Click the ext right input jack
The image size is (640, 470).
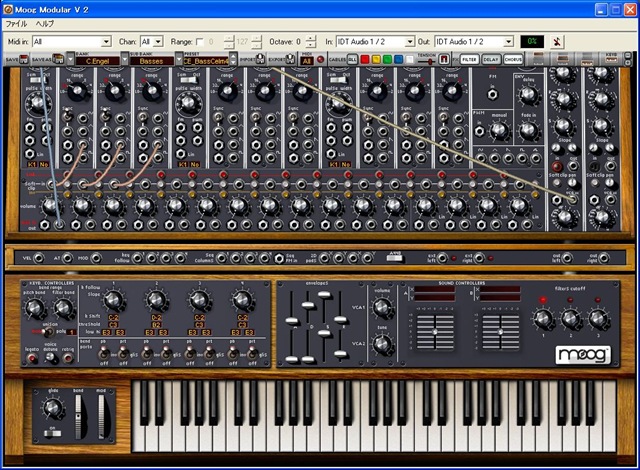[479, 258]
